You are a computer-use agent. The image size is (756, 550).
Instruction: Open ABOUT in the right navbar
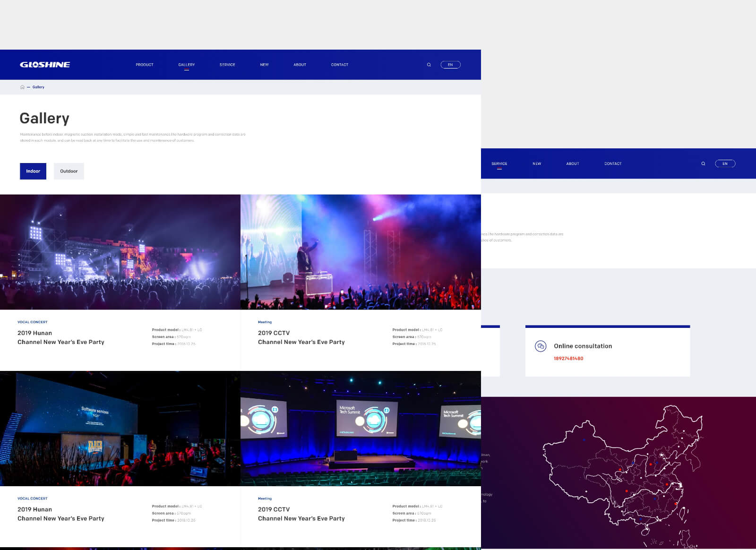coord(572,163)
